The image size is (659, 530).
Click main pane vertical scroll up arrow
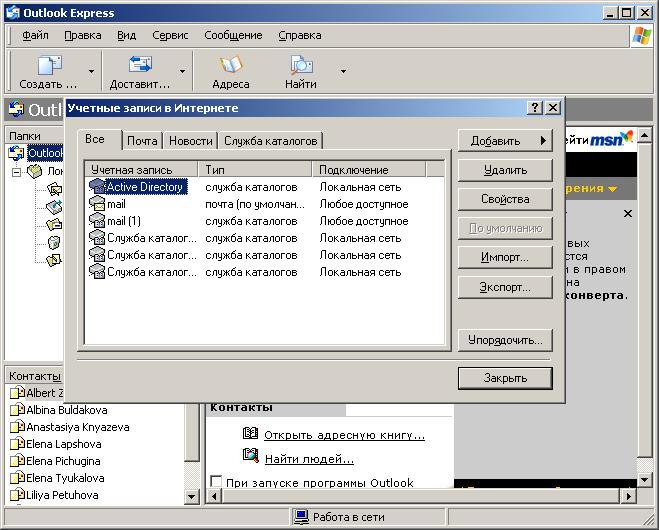645,136
